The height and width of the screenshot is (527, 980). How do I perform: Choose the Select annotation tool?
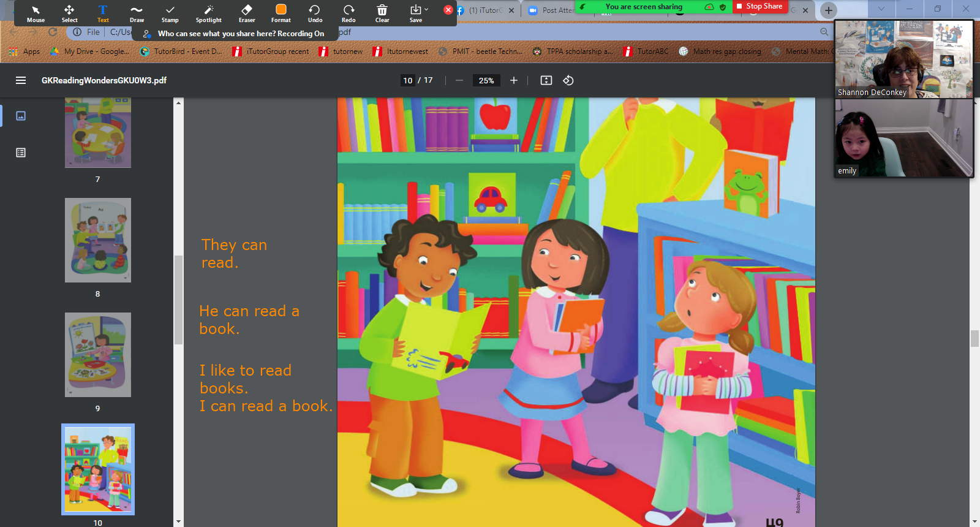69,13
